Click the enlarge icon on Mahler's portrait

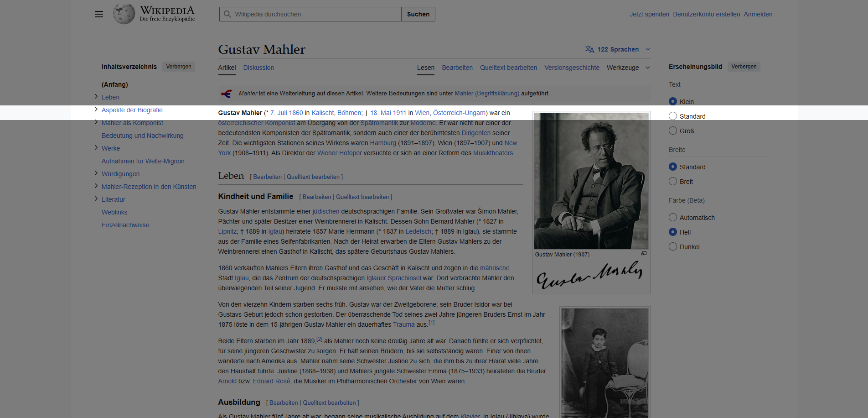click(644, 253)
